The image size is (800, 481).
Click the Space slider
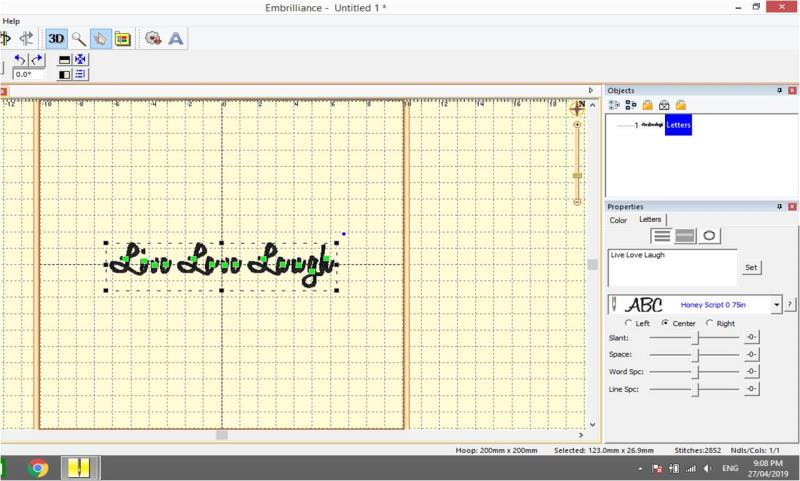(694, 355)
